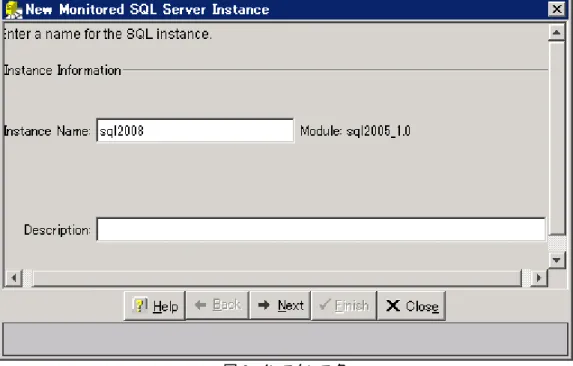Click the Instance Information group heading
573x366 pixels.
coord(62,70)
